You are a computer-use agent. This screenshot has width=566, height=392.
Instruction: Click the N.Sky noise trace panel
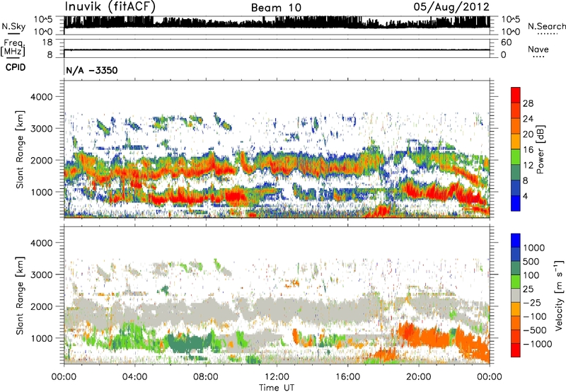pyautogui.click(x=277, y=25)
